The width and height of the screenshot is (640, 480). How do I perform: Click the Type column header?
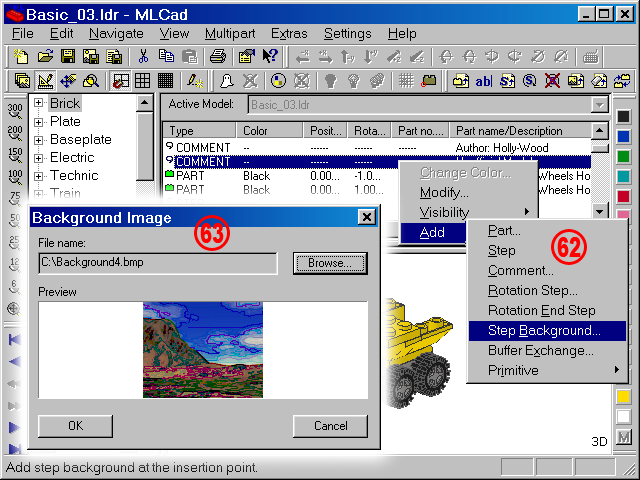200,131
